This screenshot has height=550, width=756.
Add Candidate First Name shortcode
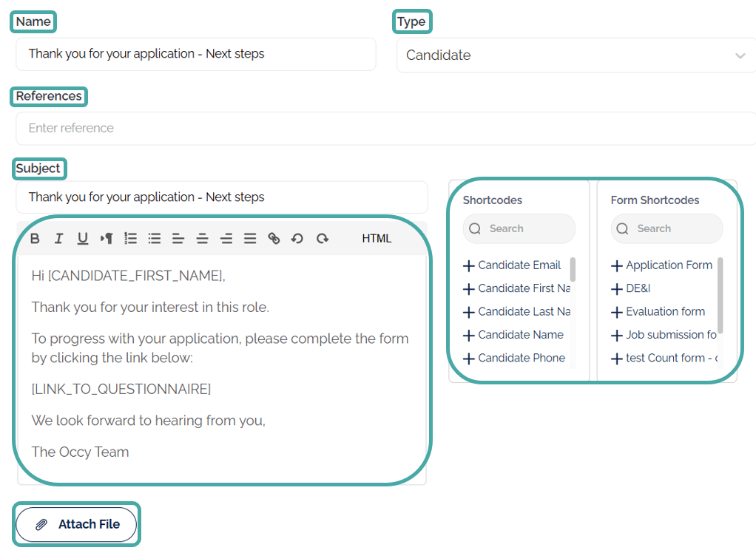click(516, 288)
